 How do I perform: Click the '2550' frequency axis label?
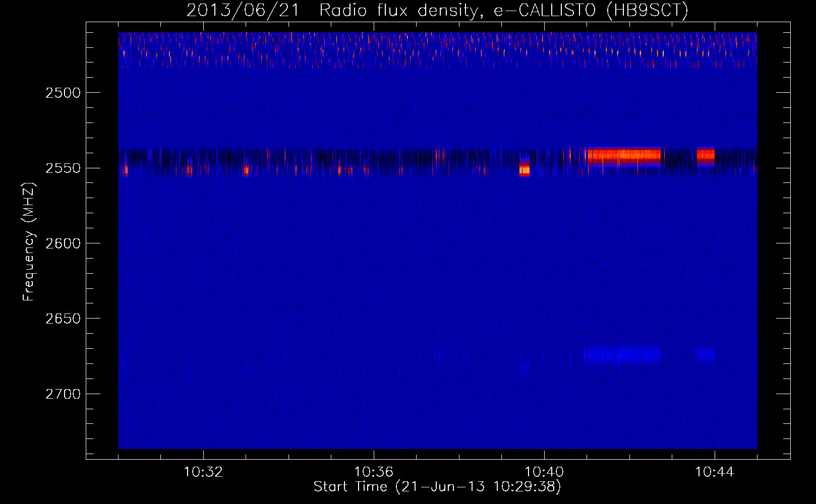tap(63, 168)
